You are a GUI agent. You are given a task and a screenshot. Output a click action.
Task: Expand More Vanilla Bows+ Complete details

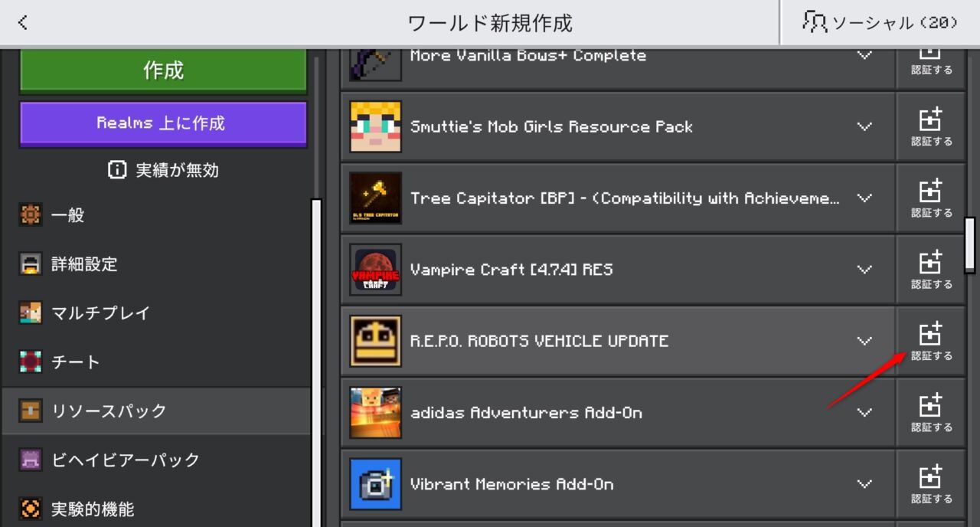pos(864,55)
